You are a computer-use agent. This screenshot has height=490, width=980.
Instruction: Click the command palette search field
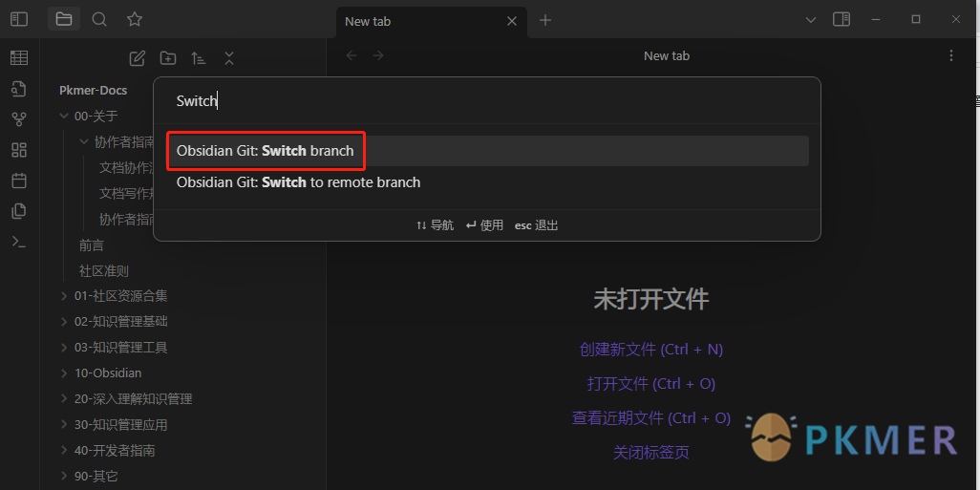click(x=487, y=101)
